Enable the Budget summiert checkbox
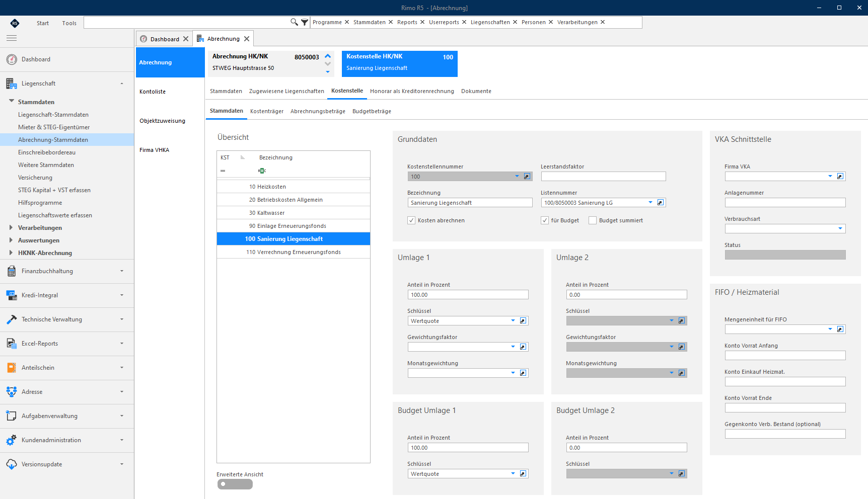 coord(593,220)
